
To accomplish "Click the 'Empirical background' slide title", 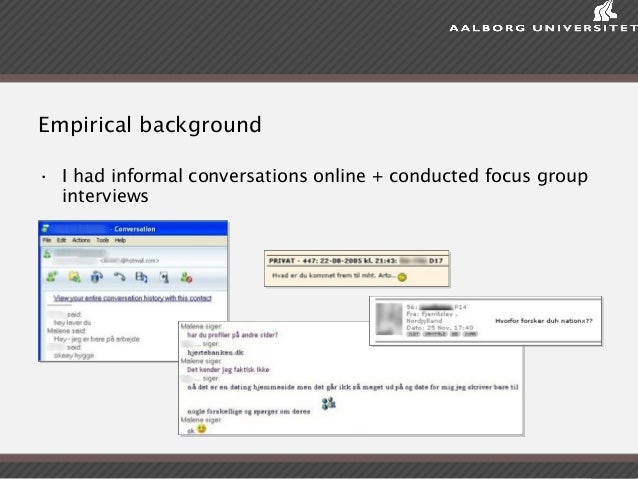I will click(150, 125).
